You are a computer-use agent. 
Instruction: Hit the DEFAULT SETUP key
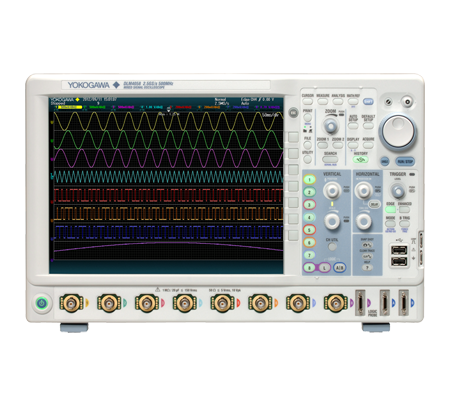(368, 126)
